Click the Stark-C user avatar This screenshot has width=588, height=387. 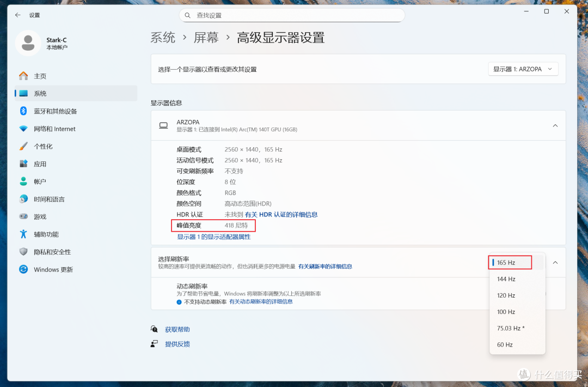pyautogui.click(x=28, y=43)
